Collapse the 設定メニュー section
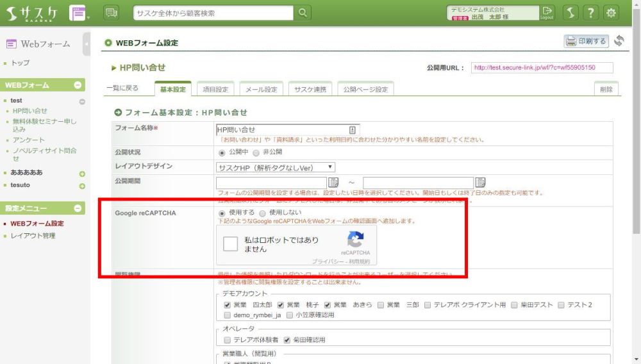Screen dimensions: 641x364 [78, 208]
